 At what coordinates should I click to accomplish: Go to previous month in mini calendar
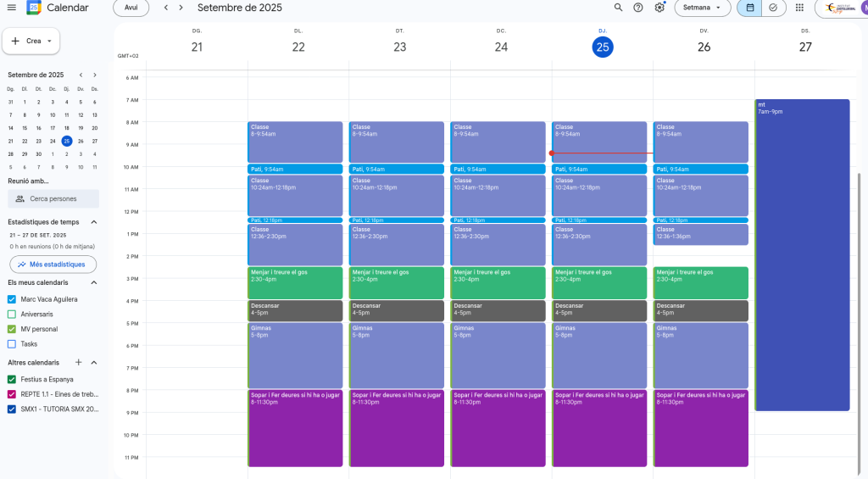81,75
